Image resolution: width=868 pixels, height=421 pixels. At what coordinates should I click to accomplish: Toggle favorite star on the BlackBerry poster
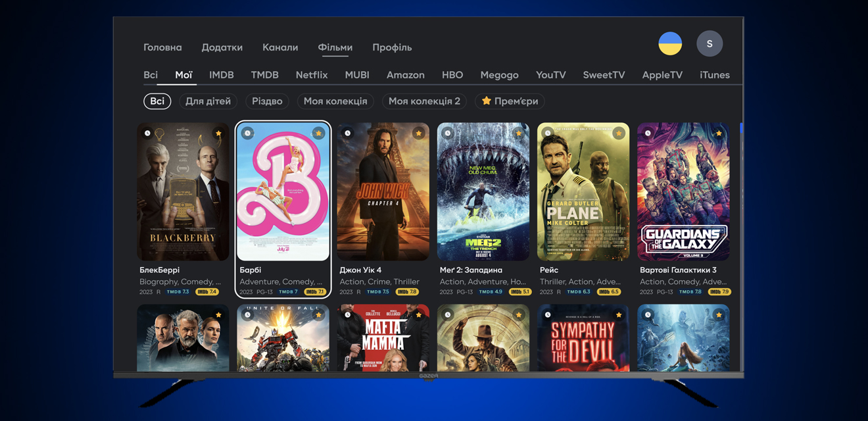click(218, 134)
